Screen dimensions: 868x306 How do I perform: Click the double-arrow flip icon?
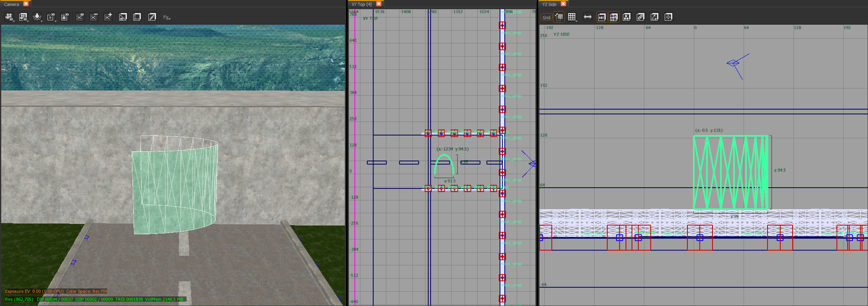point(588,17)
